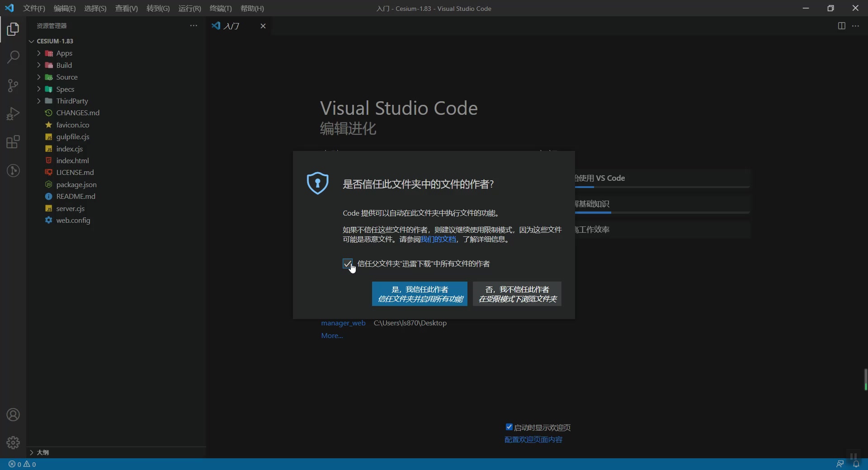The image size is (868, 470).
Task: Click 是，我信任此作者 button
Action: pyautogui.click(x=420, y=294)
